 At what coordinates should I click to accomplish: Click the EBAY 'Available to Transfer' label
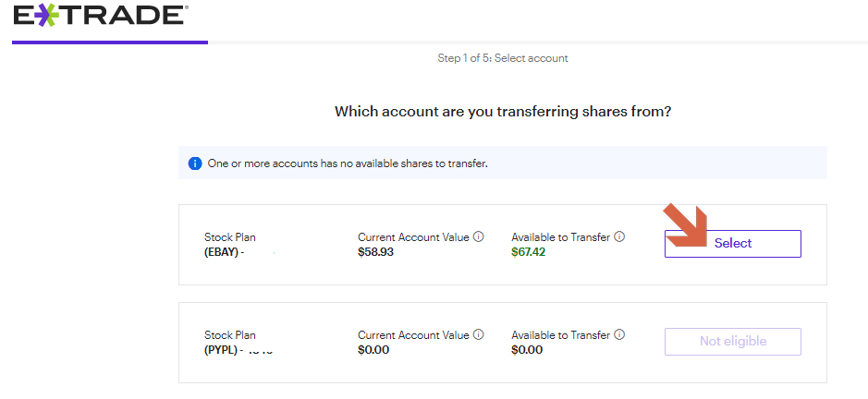point(560,237)
